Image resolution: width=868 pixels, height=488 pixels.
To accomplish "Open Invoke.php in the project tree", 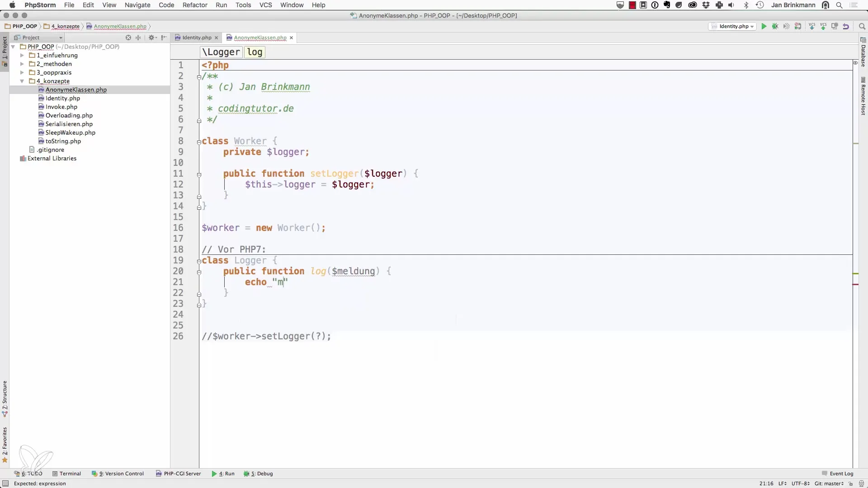I will point(61,107).
